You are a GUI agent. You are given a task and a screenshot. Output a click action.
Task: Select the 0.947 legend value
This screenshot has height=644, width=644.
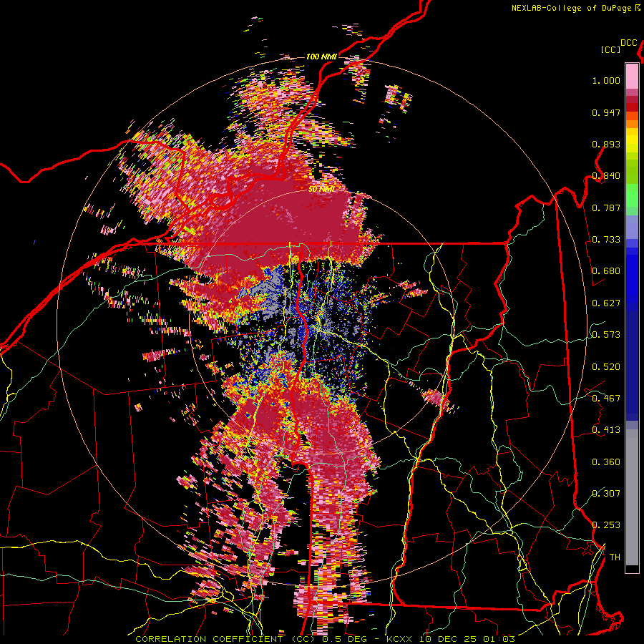606,112
